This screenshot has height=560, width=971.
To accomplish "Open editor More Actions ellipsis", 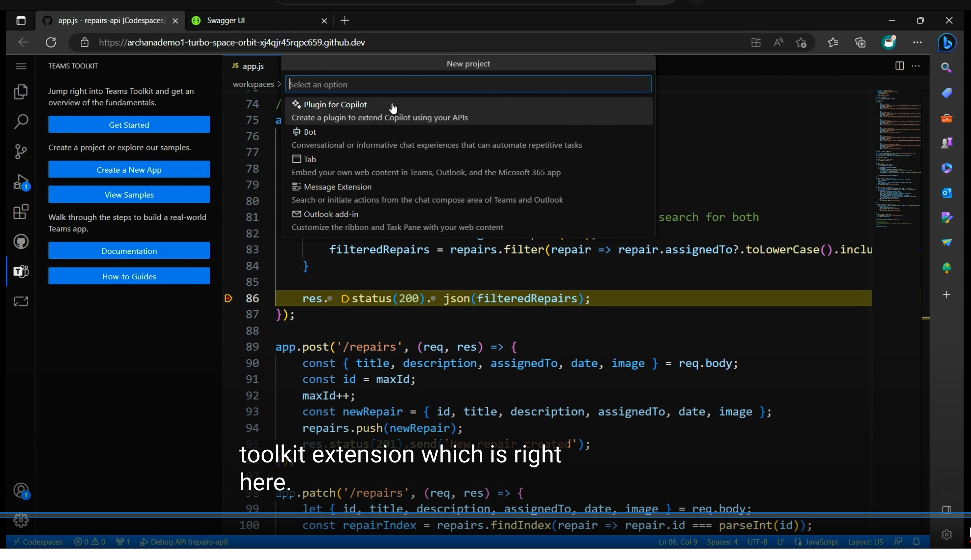I will pyautogui.click(x=916, y=66).
